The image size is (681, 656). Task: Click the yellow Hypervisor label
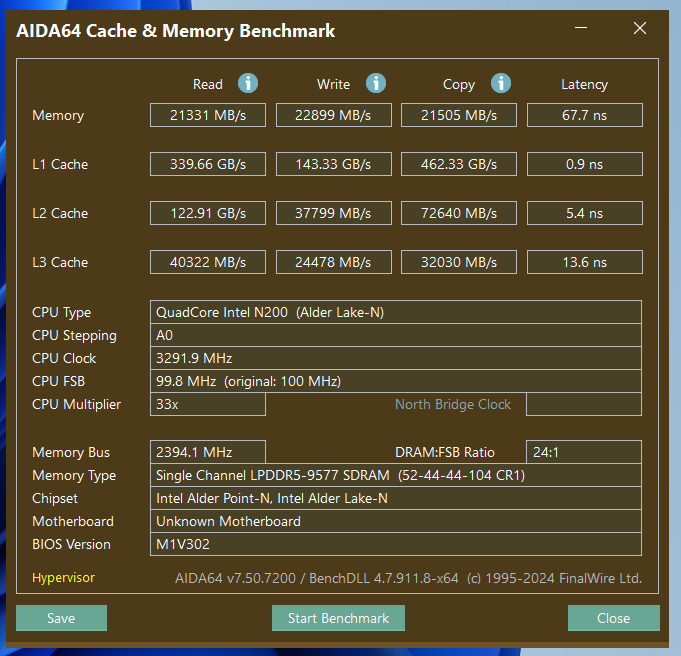pyautogui.click(x=63, y=578)
